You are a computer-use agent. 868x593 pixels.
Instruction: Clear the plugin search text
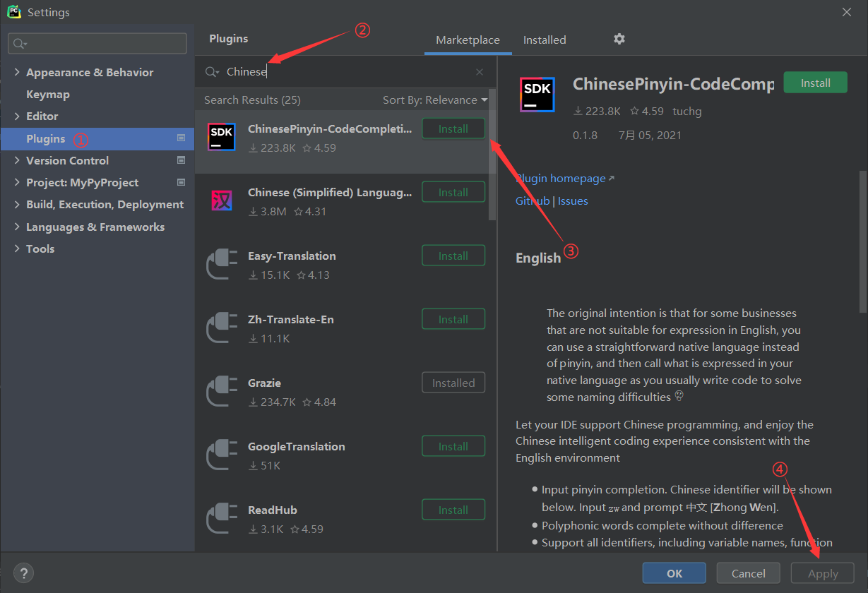click(480, 72)
